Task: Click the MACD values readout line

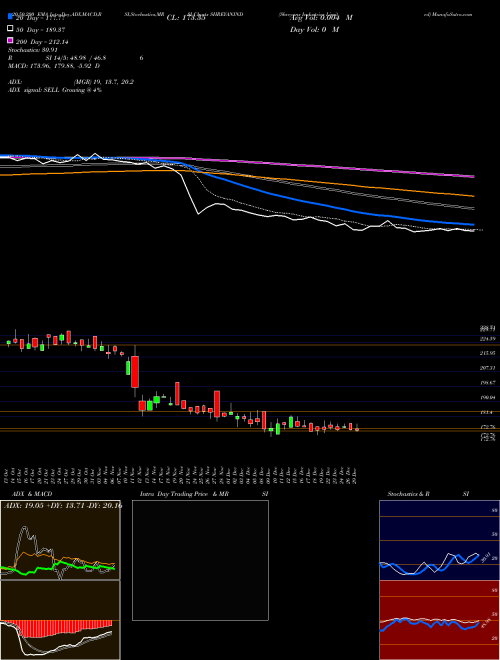Action: pos(54,66)
